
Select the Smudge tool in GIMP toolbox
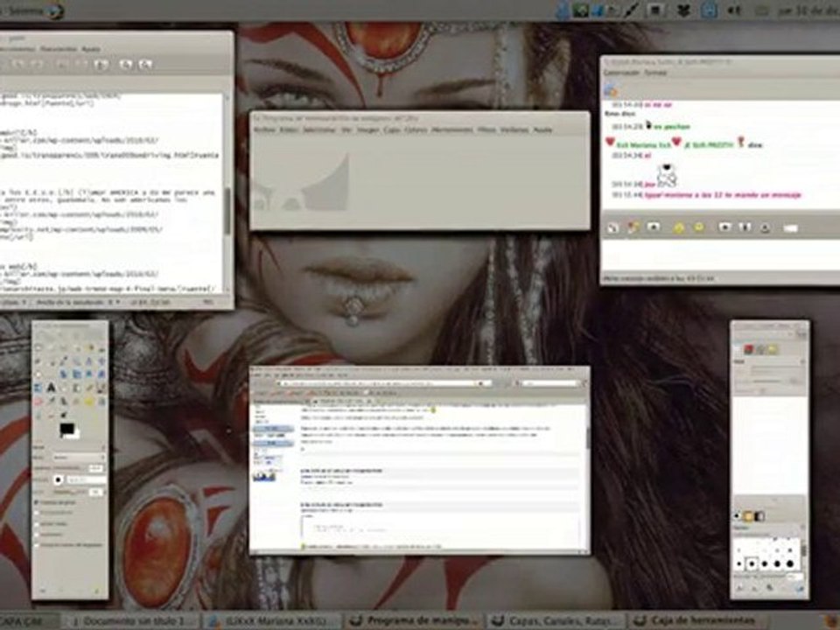51,415
